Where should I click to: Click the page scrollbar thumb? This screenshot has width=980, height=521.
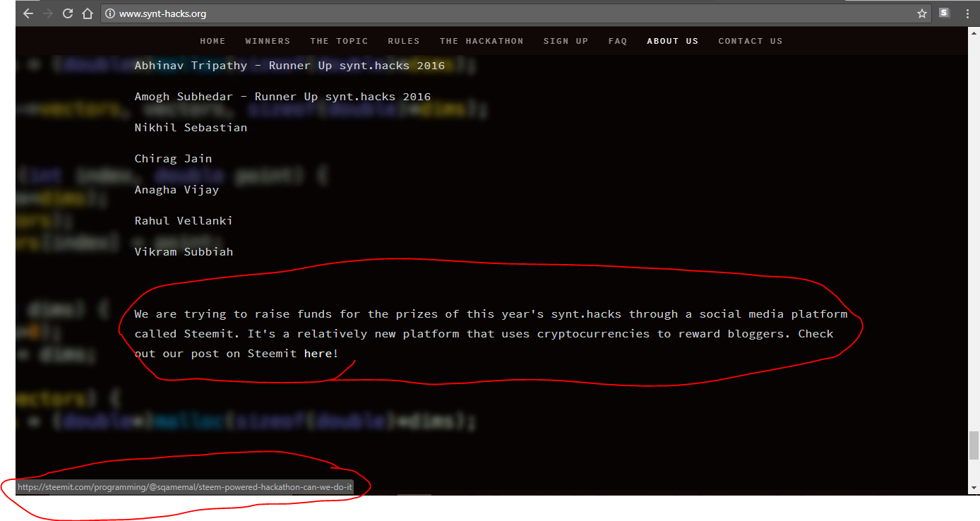tap(974, 445)
